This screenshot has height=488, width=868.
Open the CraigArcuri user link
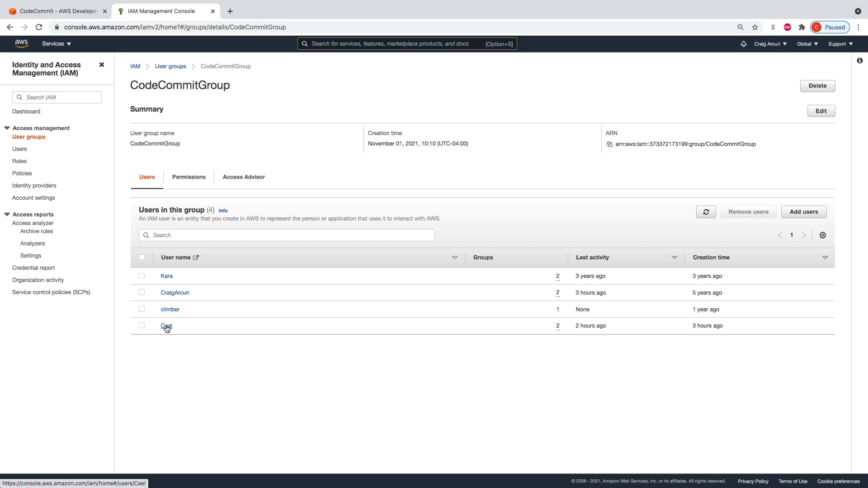(x=175, y=293)
